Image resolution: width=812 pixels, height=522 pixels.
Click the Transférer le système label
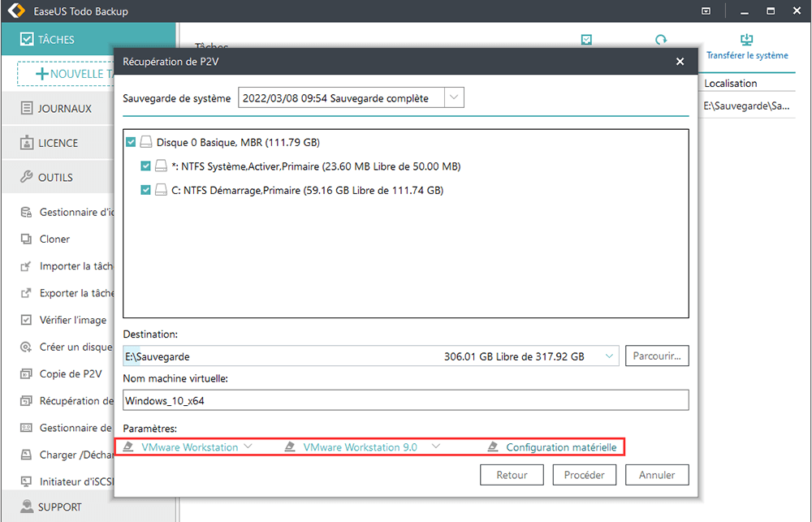point(747,55)
